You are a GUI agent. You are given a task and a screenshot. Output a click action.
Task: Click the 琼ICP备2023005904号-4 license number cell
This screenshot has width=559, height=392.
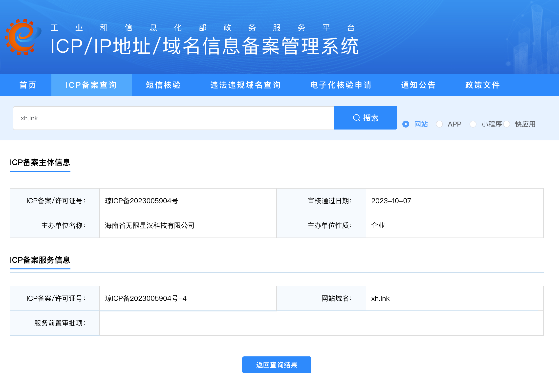[146, 298]
